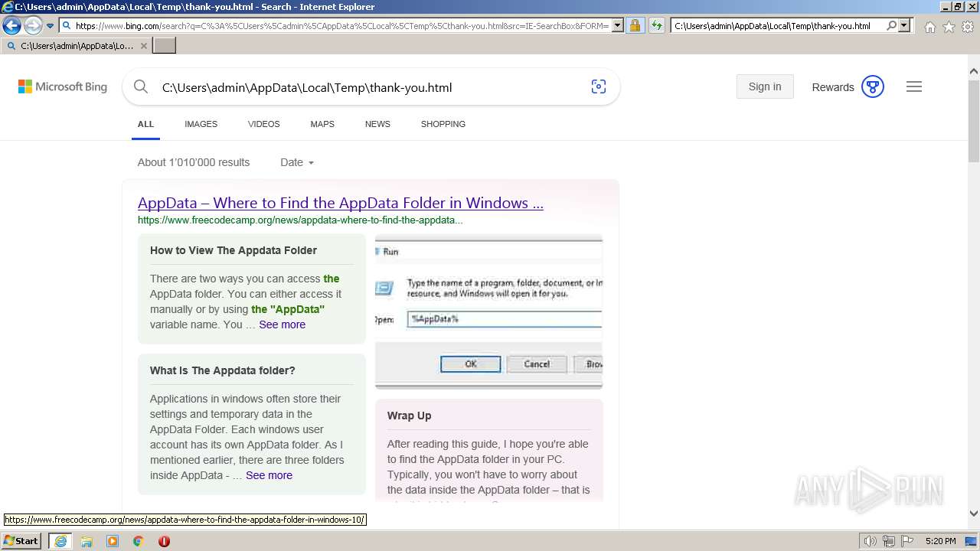Click the page scrollbar up arrow
Screen dimensions: 980x551
tap(974, 71)
